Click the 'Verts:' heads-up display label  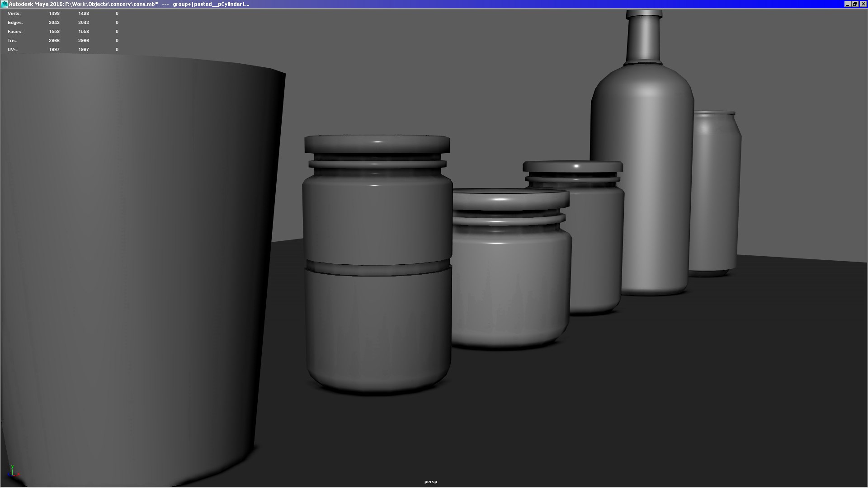(14, 14)
